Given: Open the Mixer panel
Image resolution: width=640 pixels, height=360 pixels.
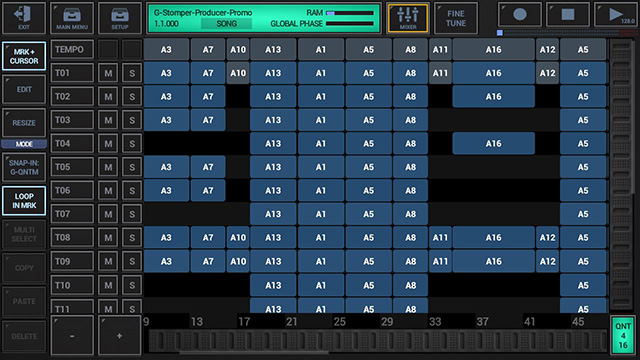Looking at the screenshot, I should click(x=408, y=18).
